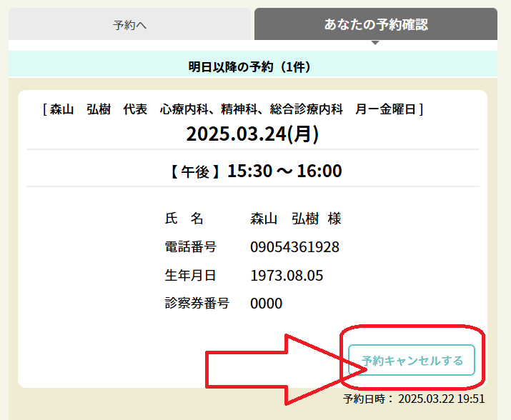This screenshot has height=420, width=511.
Task: Click the 予約日時 label text
Action: tap(368, 399)
